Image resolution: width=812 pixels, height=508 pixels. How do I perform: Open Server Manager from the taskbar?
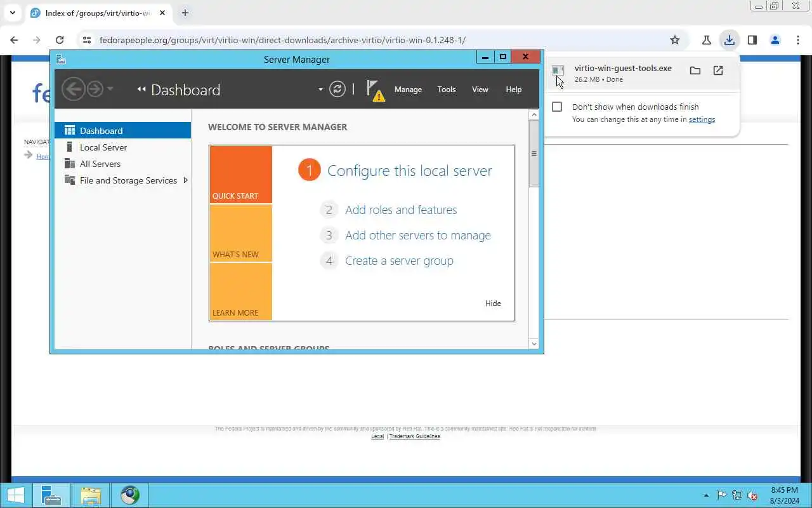pyautogui.click(x=51, y=495)
